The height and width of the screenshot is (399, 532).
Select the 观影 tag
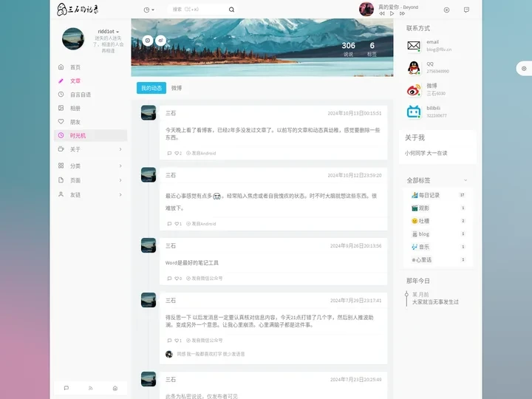[420, 208]
